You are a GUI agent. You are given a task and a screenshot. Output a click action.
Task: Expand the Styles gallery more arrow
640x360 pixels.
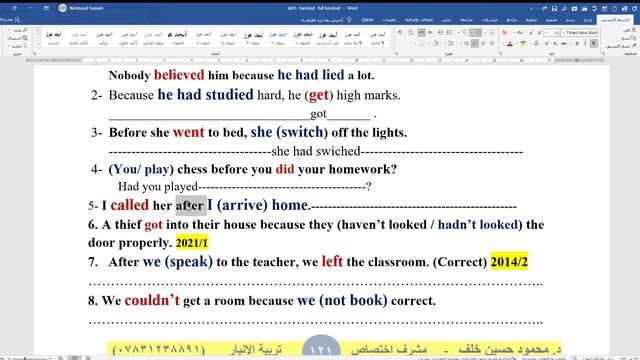38,44
